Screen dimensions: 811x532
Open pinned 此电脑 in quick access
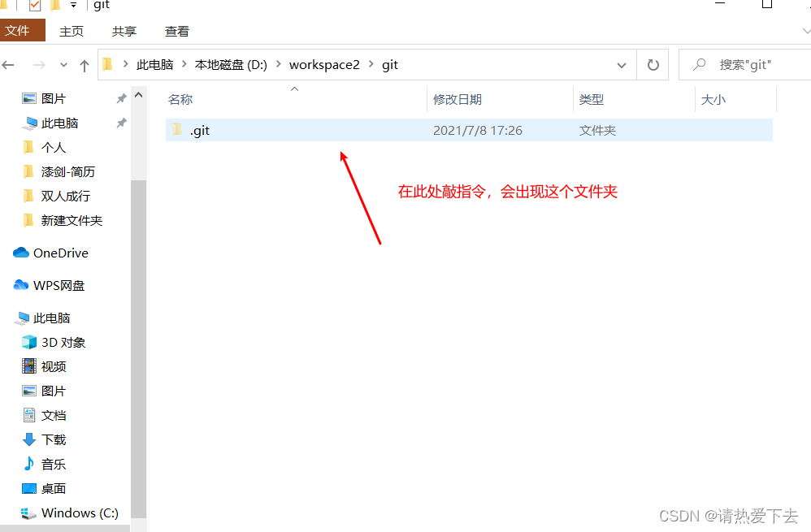pos(59,123)
